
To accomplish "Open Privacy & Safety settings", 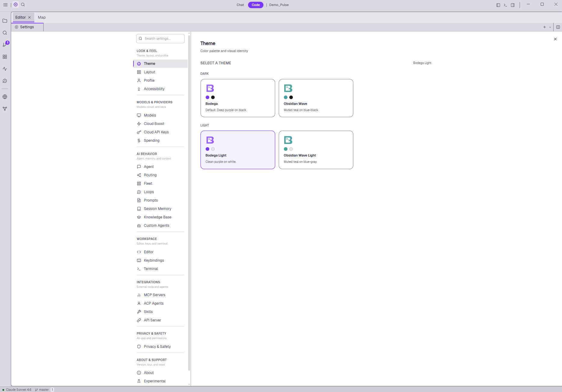I will (160, 347).
